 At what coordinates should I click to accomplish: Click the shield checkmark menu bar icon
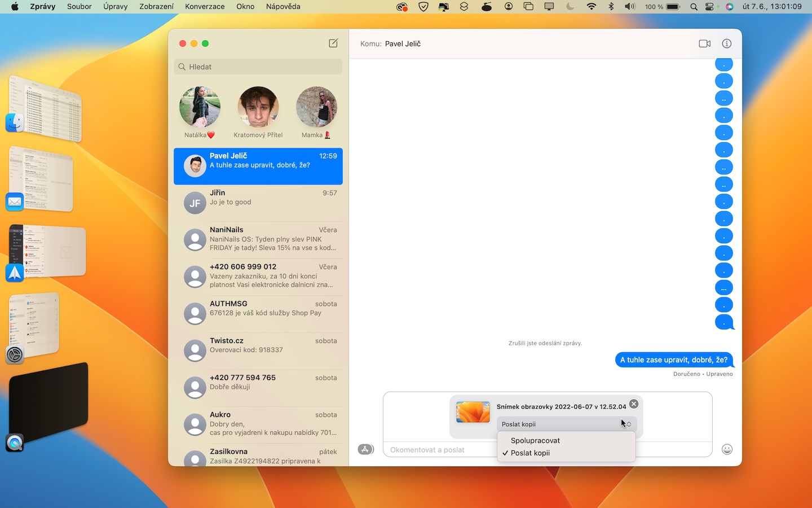(x=423, y=7)
